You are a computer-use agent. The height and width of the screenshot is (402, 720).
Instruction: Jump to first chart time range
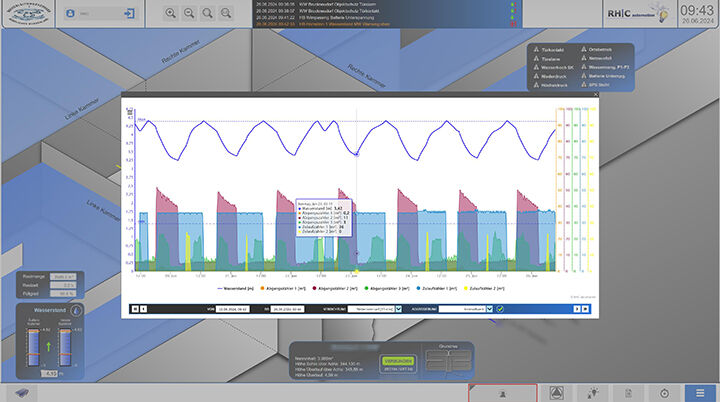pyautogui.click(x=135, y=309)
